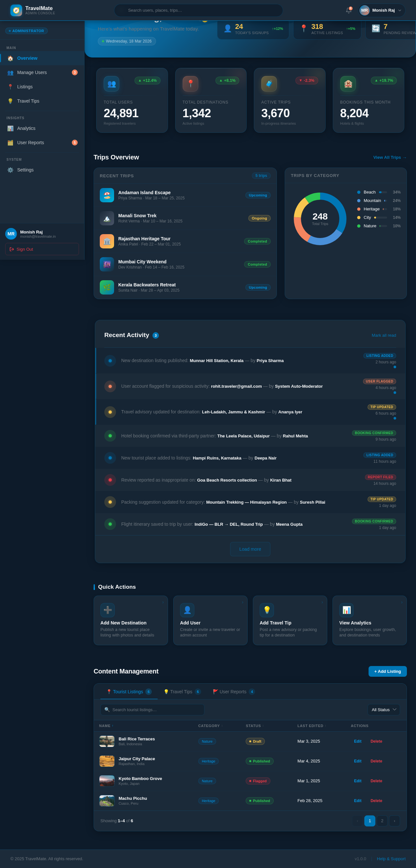Image resolution: width=416 pixels, height=868 pixels.
Task: Delete the Jaipur City Palace listing
Action: (x=376, y=761)
